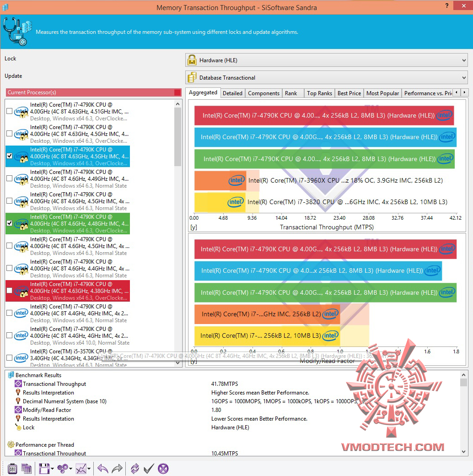Check the Core i5-3570K processor entry
473x476 pixels.
10,358
